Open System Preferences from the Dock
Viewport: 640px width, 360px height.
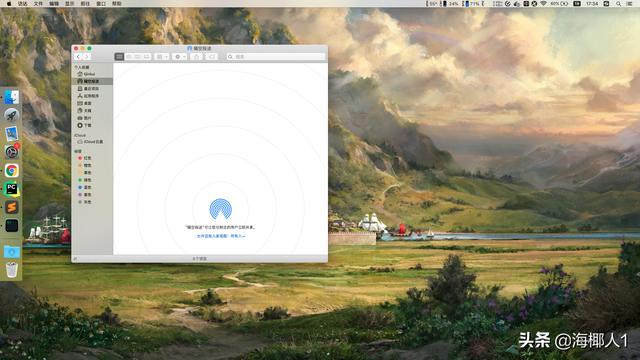pyautogui.click(x=11, y=152)
